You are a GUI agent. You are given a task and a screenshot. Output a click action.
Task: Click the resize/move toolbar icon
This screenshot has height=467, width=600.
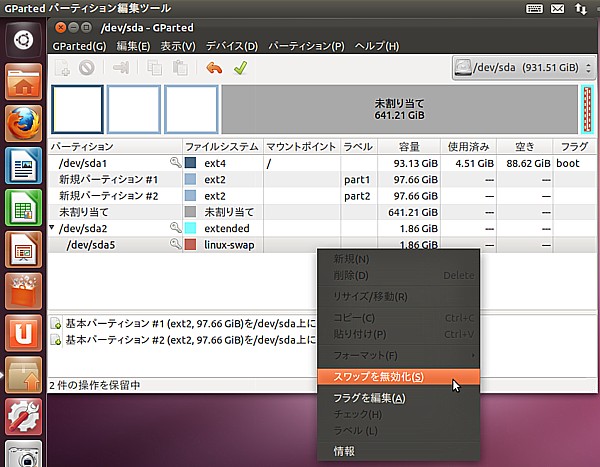pos(121,68)
